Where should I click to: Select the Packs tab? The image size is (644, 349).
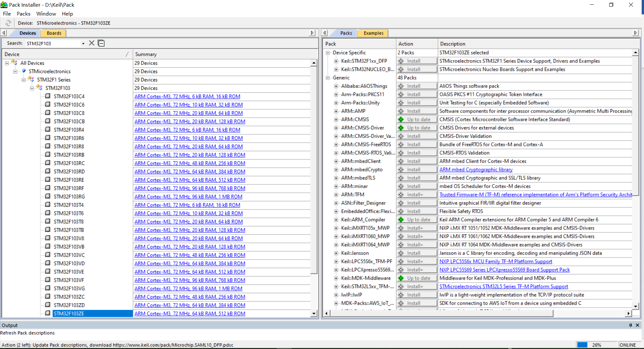point(346,33)
